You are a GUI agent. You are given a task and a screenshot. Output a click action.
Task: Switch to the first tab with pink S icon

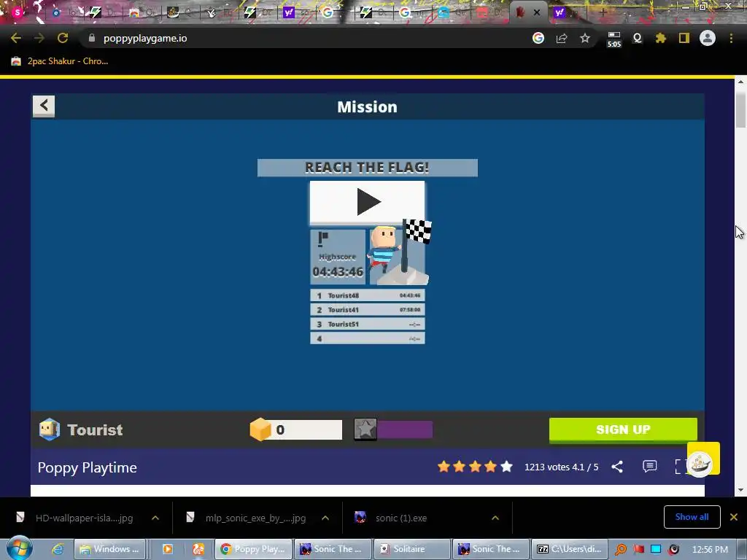(18, 12)
